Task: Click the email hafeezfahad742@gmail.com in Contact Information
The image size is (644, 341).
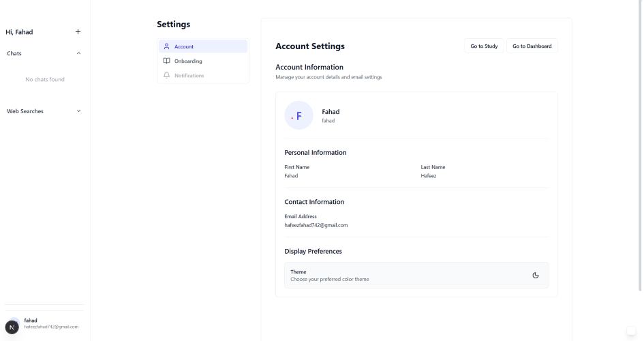Action: [316, 225]
